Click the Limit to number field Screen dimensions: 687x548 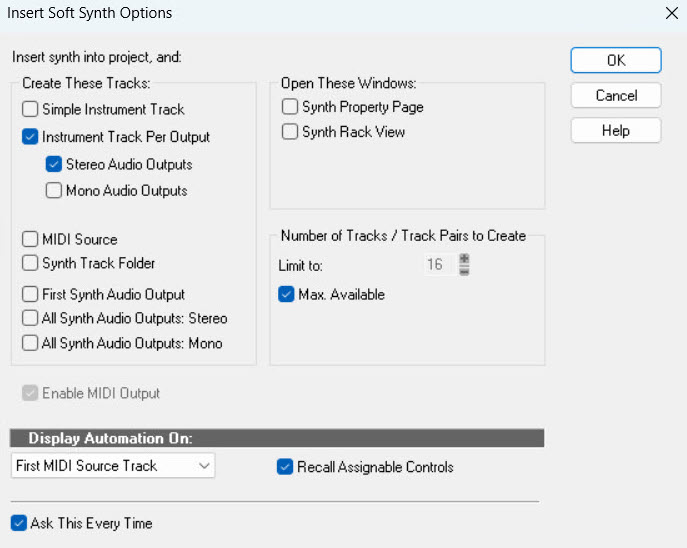point(435,265)
